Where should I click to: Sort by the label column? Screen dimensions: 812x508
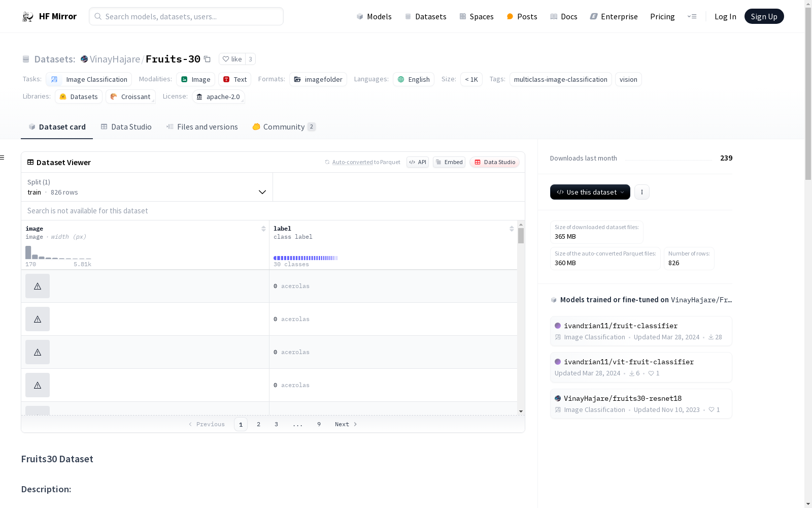pyautogui.click(x=512, y=229)
